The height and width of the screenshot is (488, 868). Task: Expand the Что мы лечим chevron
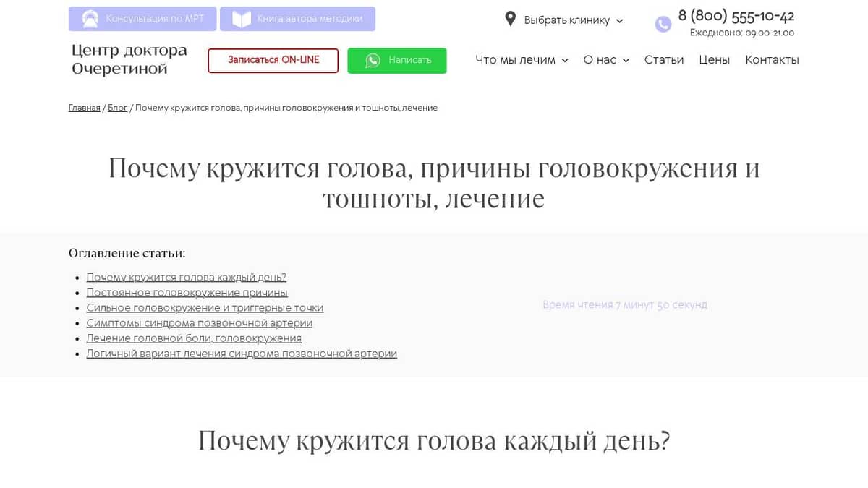(x=565, y=61)
